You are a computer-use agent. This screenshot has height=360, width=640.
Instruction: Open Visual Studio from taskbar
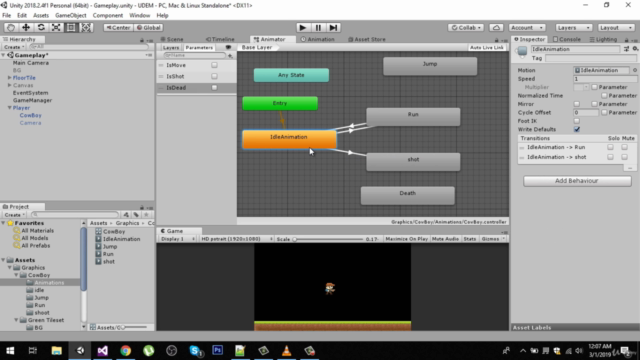pyautogui.click(x=102, y=351)
